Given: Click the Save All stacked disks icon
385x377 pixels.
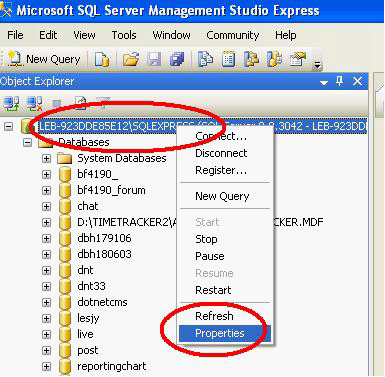Looking at the screenshot, I should coord(177,59).
